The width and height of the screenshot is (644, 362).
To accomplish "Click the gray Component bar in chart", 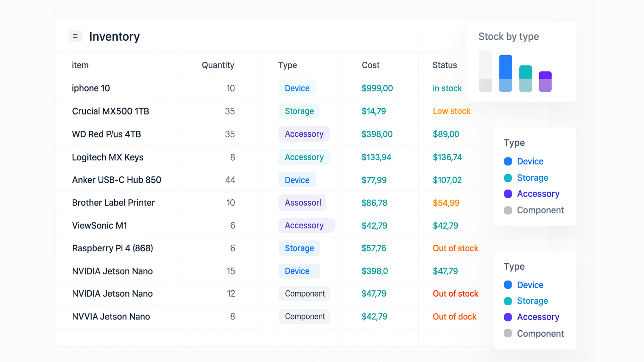I will 485,71.
